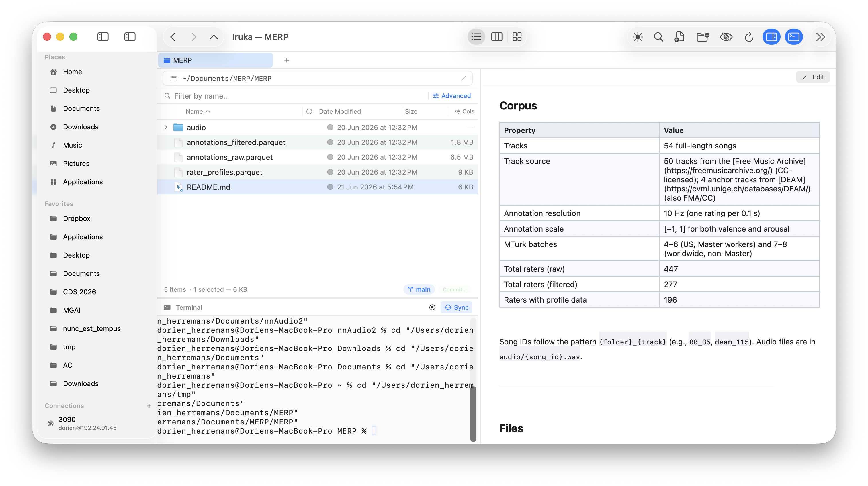The width and height of the screenshot is (868, 486).
Task: Click the audio folder icon
Action: [x=178, y=127]
